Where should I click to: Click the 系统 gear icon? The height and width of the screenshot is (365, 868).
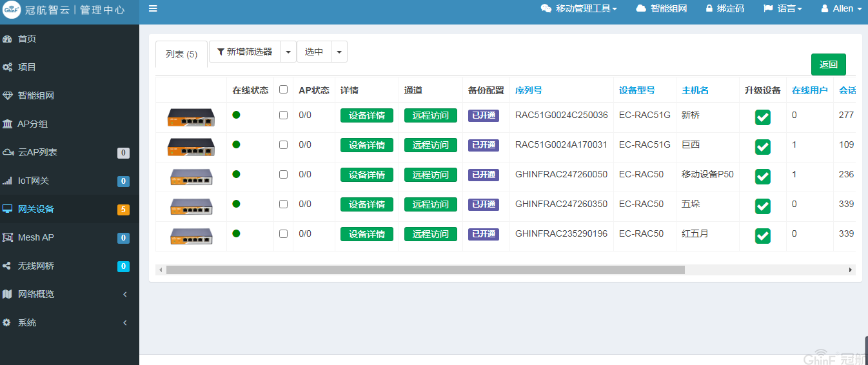tap(7, 322)
